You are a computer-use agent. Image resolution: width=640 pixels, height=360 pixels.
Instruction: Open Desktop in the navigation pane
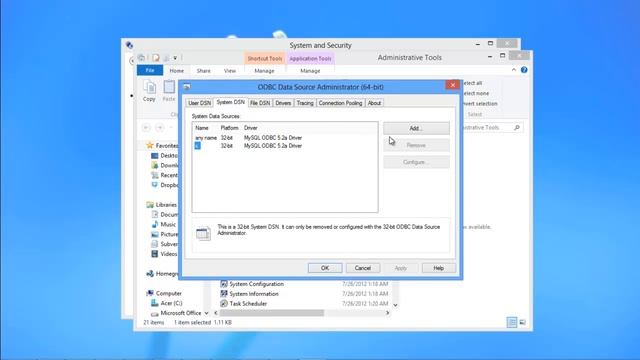coord(164,156)
